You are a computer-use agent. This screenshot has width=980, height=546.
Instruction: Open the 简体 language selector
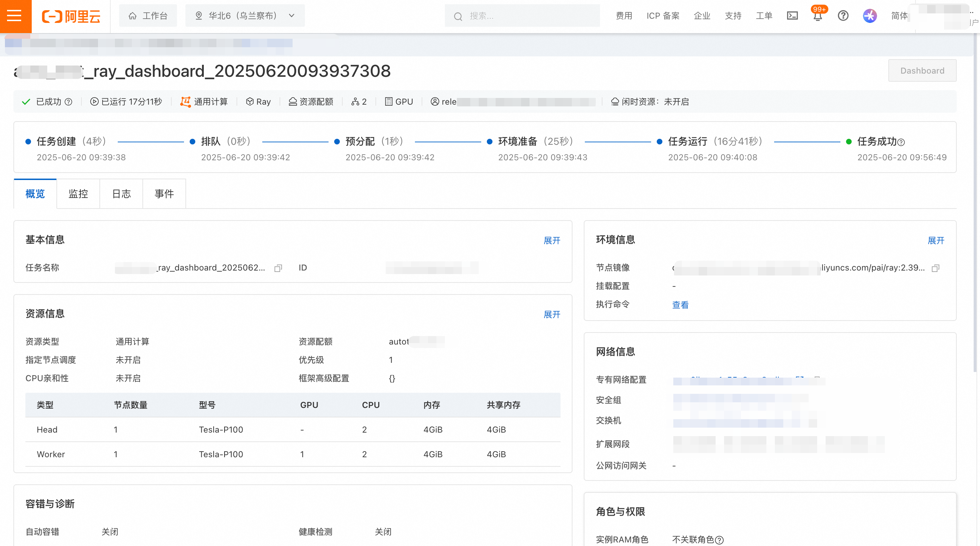tap(899, 16)
